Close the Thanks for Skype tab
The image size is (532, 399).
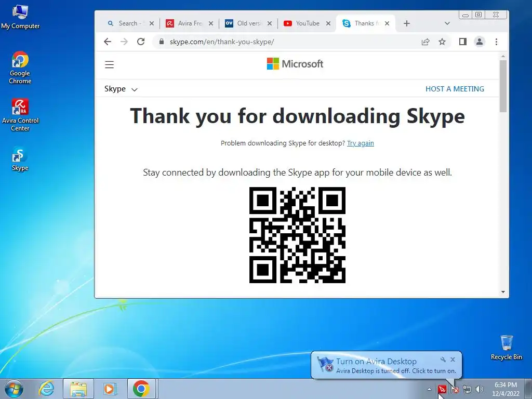[x=387, y=23]
